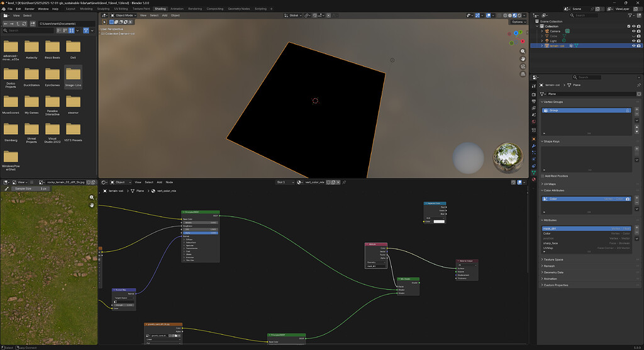Adjust Strength slider on Normal Map node

click(123, 305)
